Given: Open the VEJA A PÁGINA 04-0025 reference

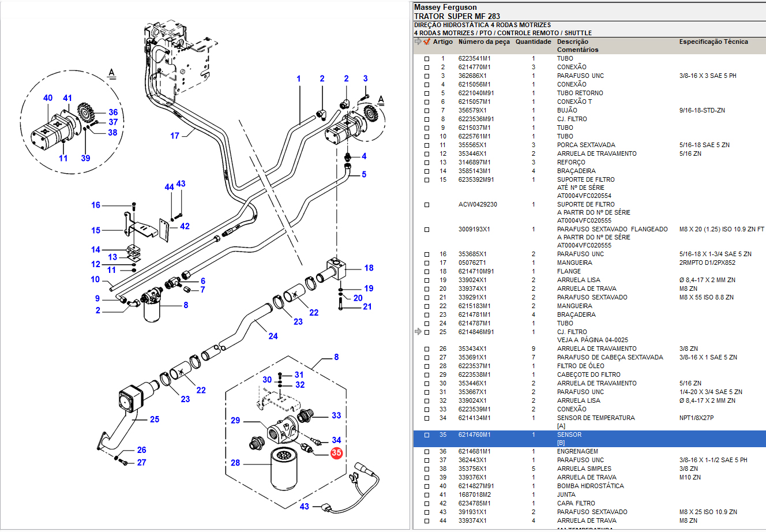Looking at the screenshot, I should (592, 340).
